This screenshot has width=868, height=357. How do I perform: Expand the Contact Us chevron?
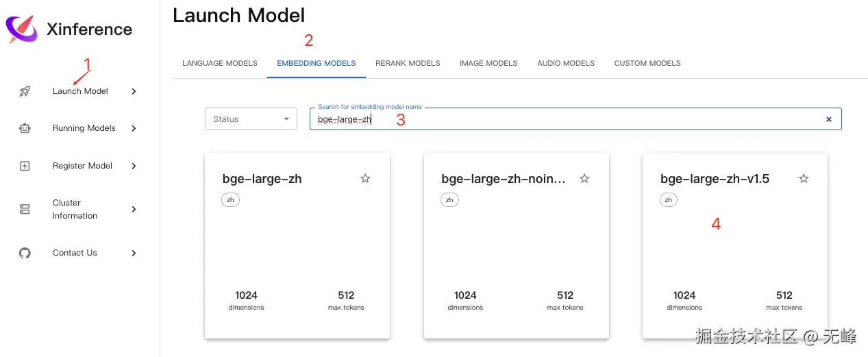134,253
